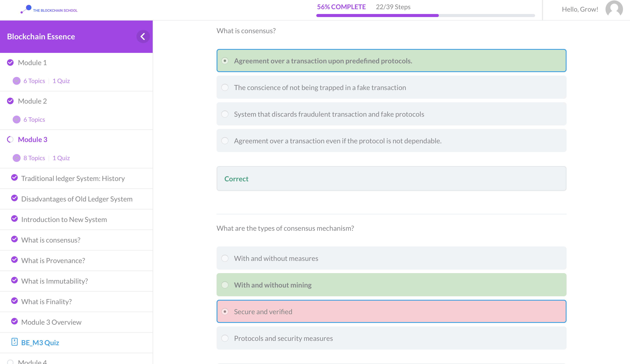Select 'With and without mining' radio option
630x364 pixels.
[x=225, y=285]
